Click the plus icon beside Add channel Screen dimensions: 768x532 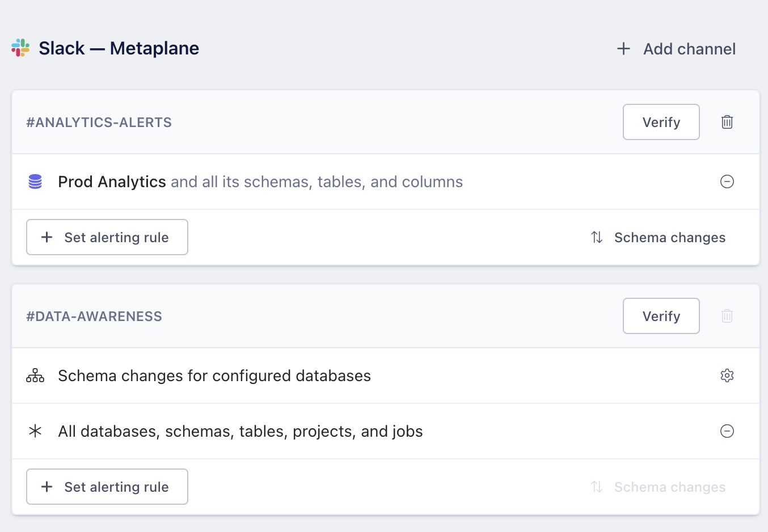pyautogui.click(x=623, y=49)
